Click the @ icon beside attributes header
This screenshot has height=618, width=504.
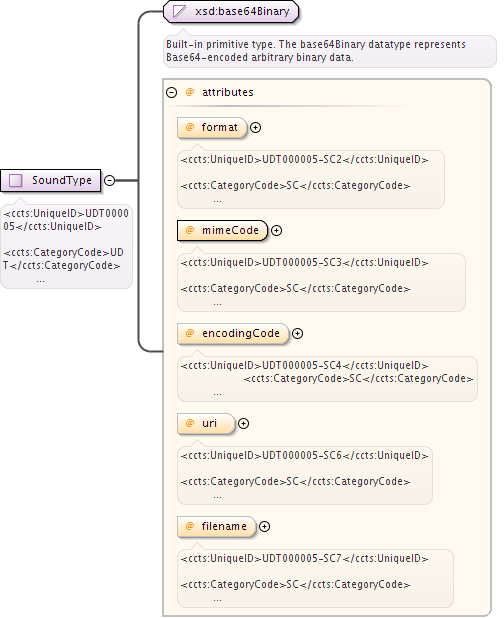pyautogui.click(x=190, y=92)
